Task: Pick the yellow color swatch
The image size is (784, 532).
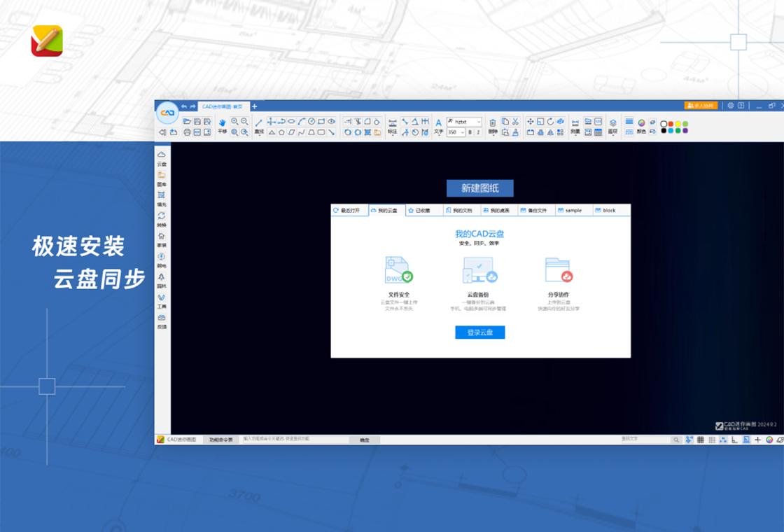Action: click(x=678, y=124)
